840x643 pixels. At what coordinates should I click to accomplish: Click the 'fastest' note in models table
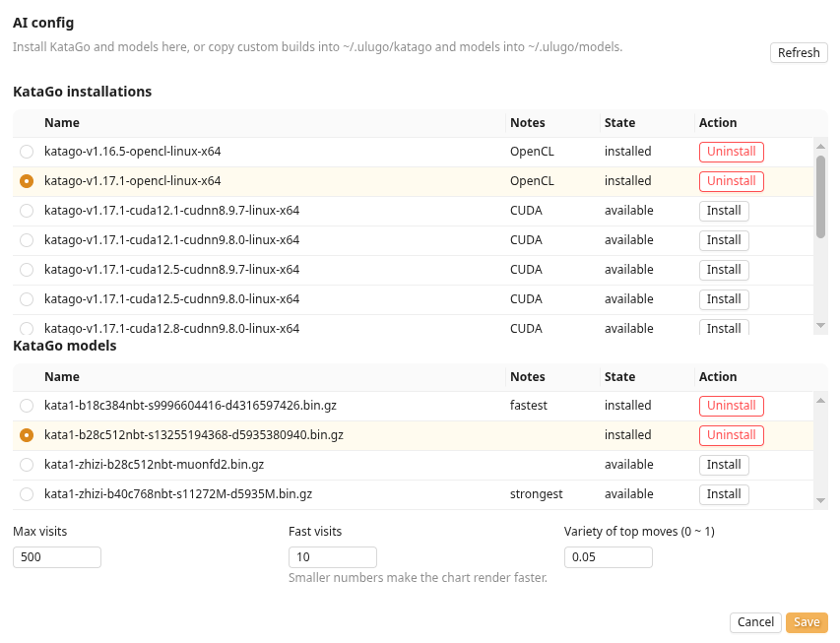click(x=529, y=406)
